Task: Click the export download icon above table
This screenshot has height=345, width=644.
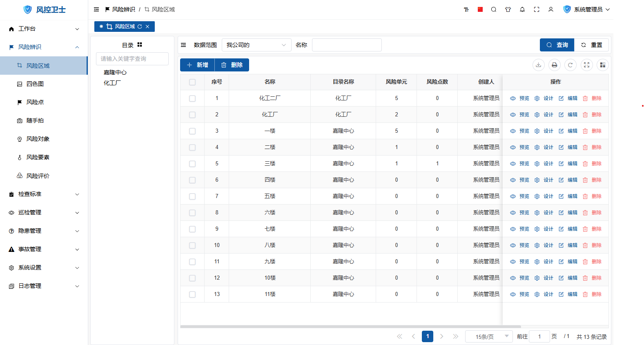Action: coord(539,65)
